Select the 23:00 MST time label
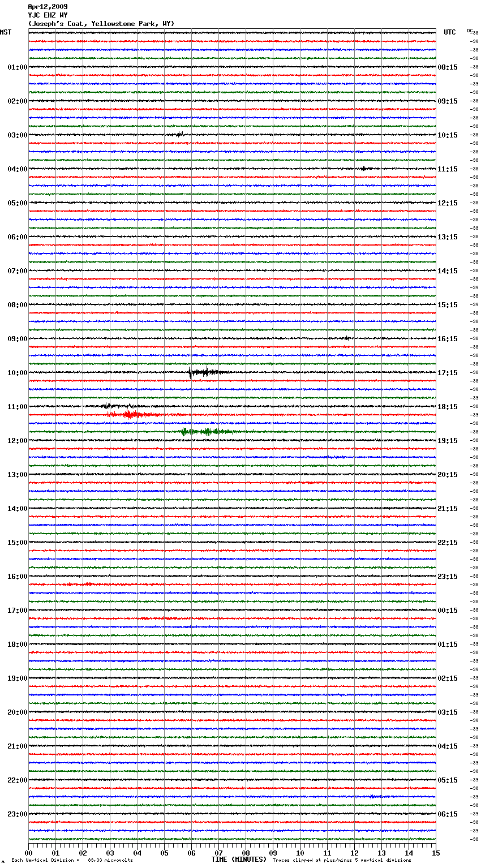Viewport: 481px width, 868px height. [x=17, y=814]
